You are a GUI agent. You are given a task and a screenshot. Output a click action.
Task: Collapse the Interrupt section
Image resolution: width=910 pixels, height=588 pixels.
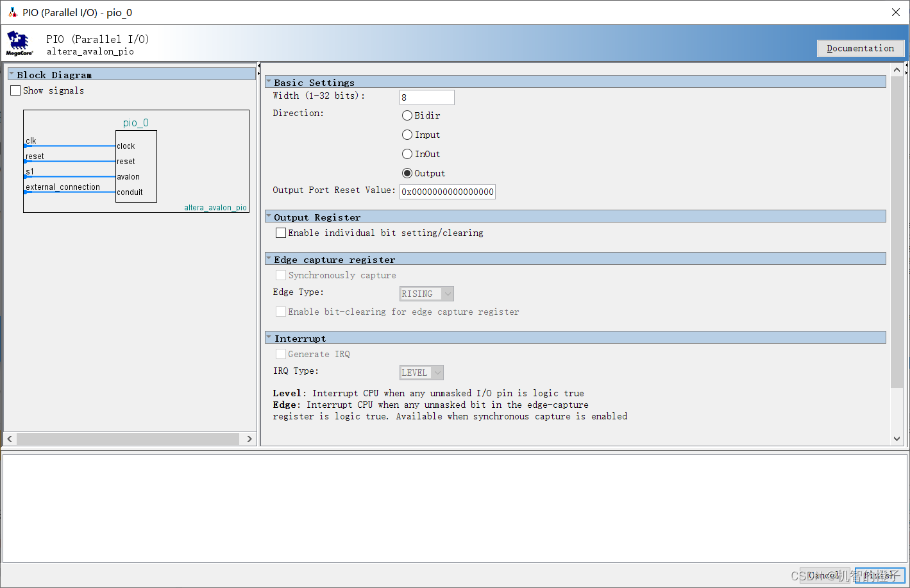coord(269,338)
